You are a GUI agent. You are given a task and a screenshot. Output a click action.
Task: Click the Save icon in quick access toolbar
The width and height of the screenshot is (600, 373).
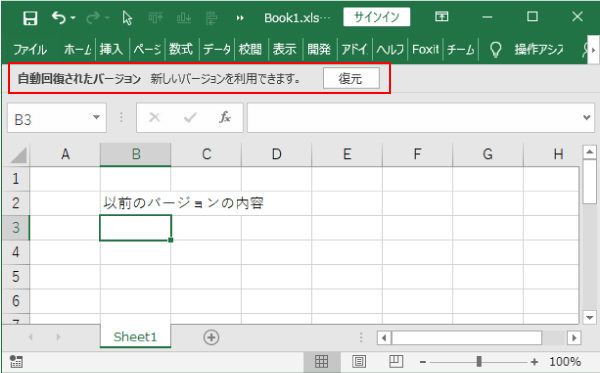click(x=30, y=18)
